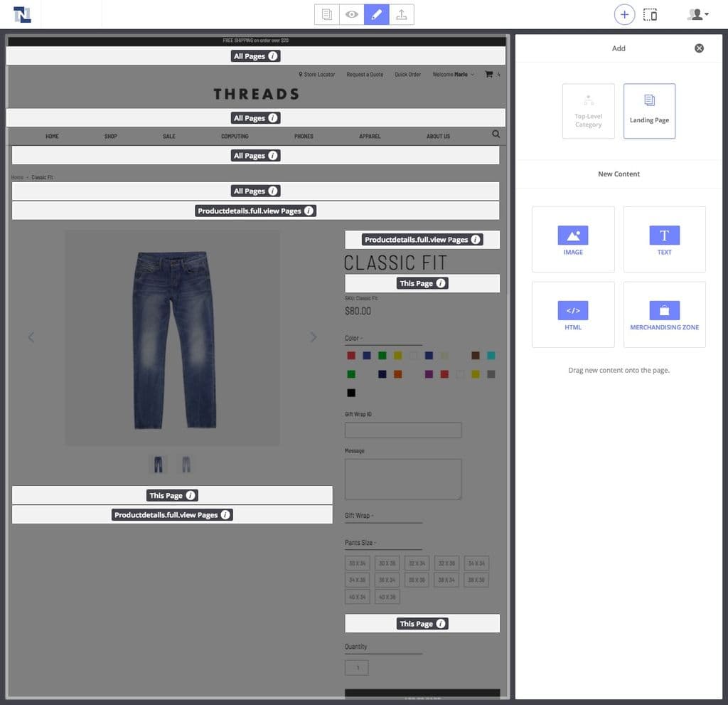Image resolution: width=728 pixels, height=705 pixels.
Task: Open the Store Locator link
Action: tap(316, 75)
